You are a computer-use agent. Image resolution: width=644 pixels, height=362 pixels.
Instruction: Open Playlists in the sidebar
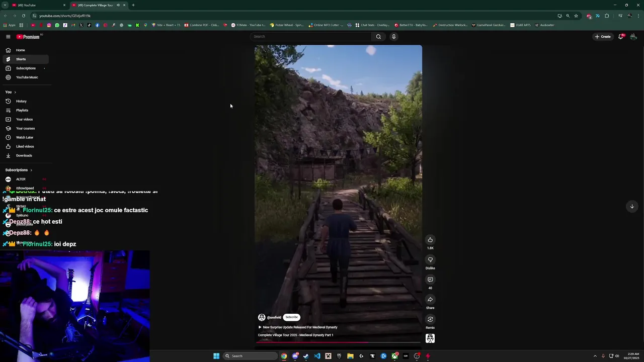(25, 110)
